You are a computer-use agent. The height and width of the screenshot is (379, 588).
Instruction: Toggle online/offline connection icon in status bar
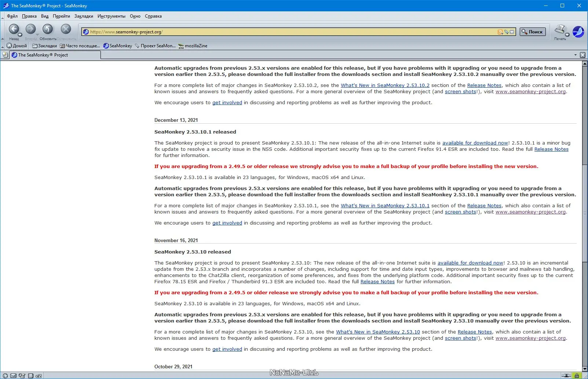coord(566,376)
